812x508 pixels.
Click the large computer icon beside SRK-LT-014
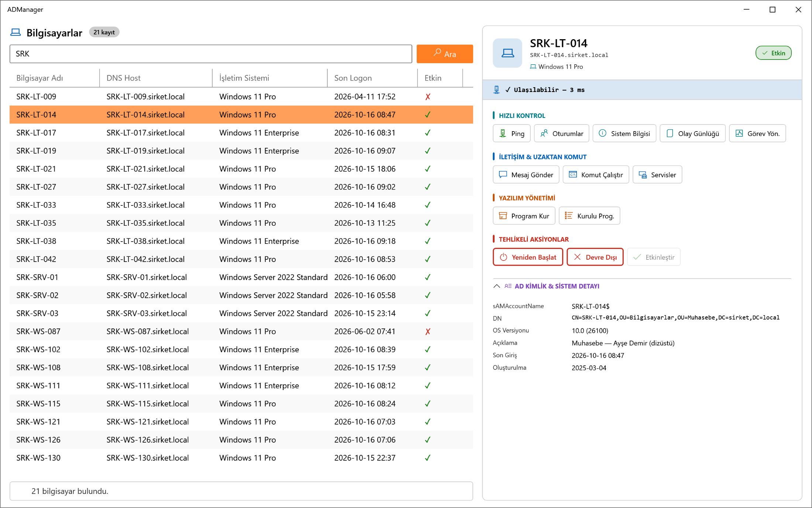pyautogui.click(x=507, y=53)
